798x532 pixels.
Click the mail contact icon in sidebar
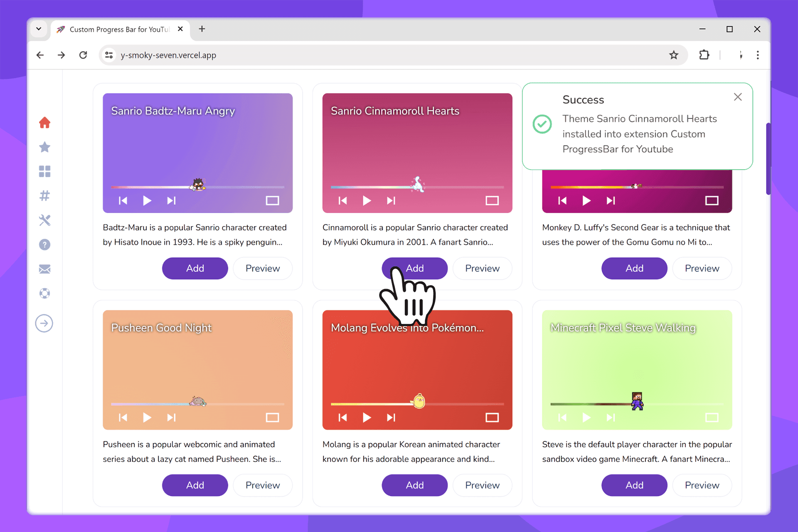point(44,269)
